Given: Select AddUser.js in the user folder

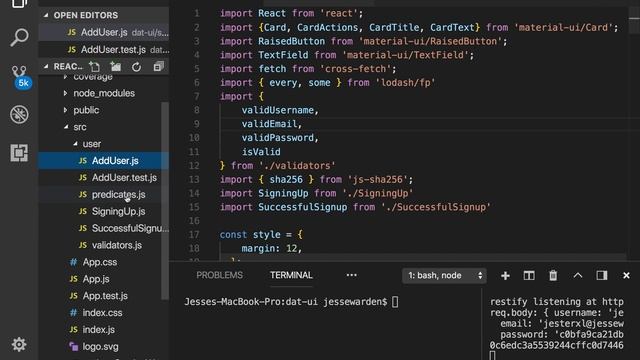Looking at the screenshot, I should (104, 161).
